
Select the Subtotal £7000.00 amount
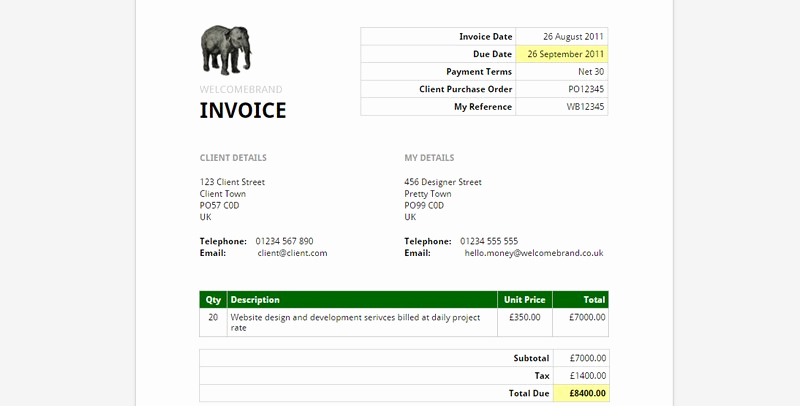tap(588, 359)
